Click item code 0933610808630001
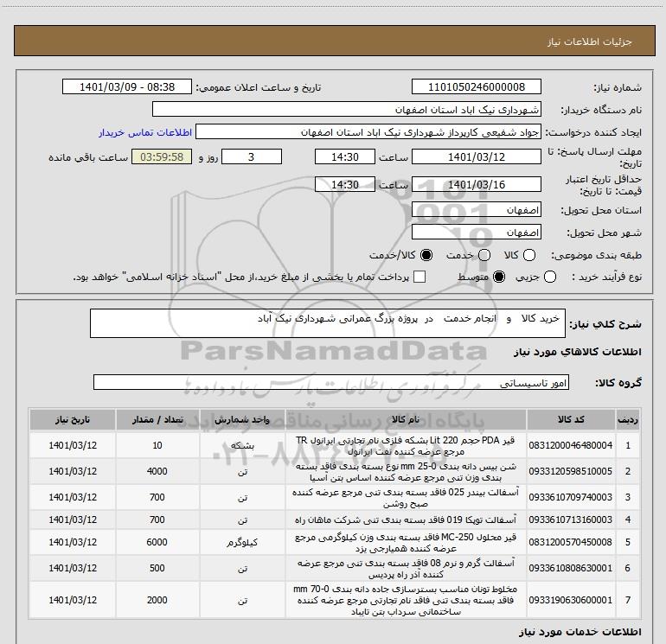This screenshot has width=666, height=644. 571,568
